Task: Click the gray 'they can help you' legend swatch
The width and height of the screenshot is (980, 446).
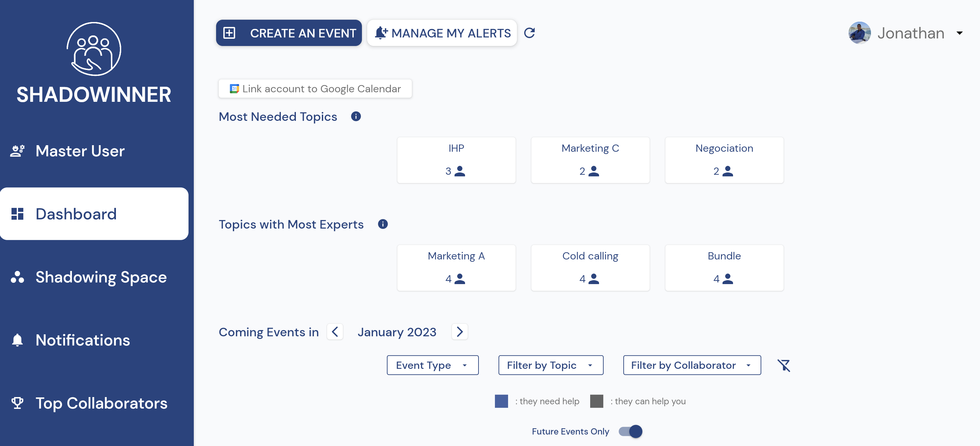Action: coord(596,401)
